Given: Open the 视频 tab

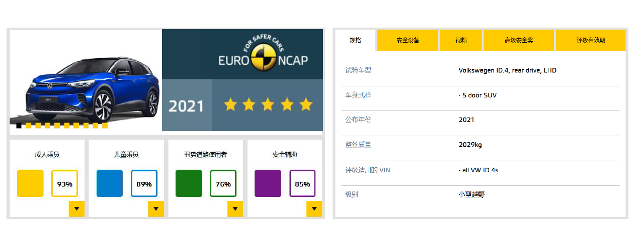Looking at the screenshot, I should pos(461,40).
